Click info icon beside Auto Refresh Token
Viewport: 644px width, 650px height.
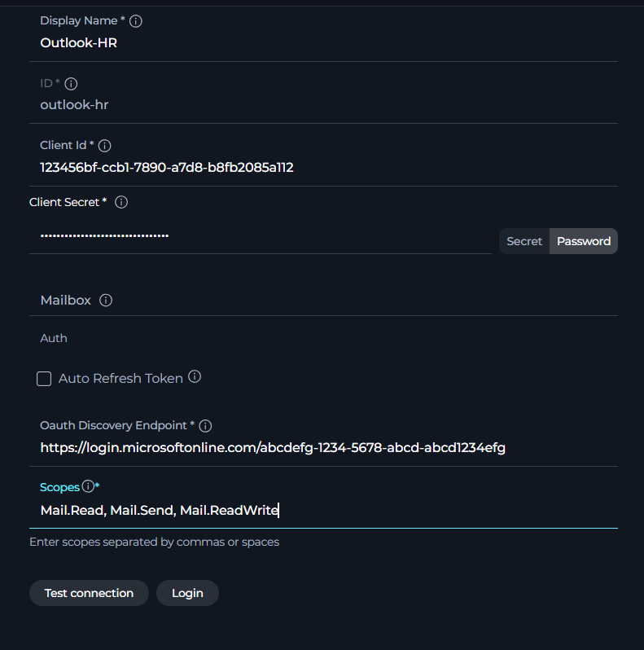click(195, 377)
